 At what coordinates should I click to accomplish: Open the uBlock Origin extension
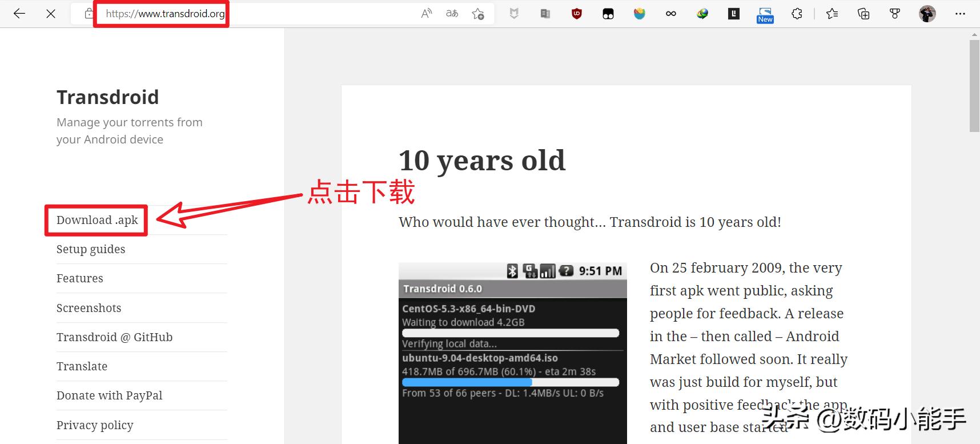577,14
